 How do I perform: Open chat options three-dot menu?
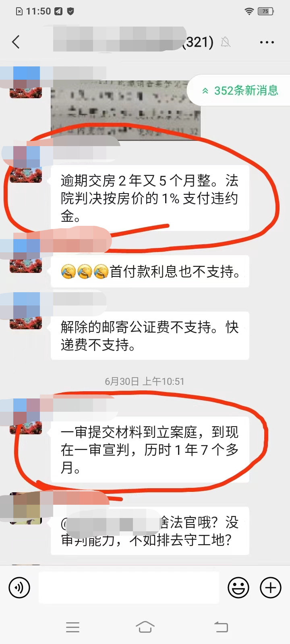[267, 42]
